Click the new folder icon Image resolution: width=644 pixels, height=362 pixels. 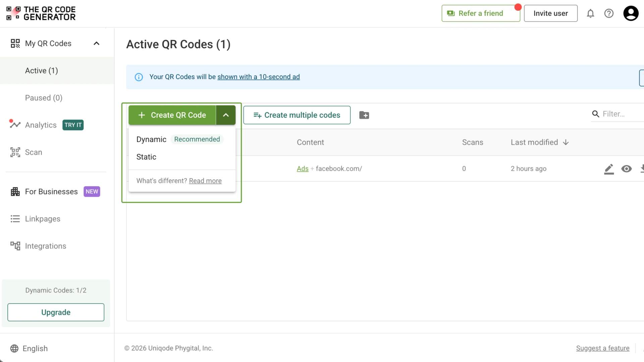coord(364,115)
